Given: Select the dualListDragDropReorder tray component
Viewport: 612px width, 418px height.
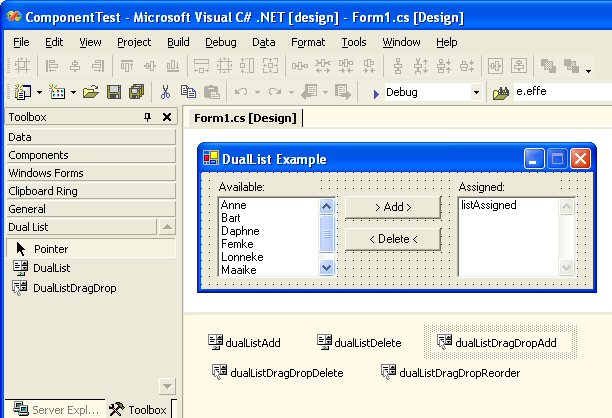Looking at the screenshot, I should coord(451,372).
